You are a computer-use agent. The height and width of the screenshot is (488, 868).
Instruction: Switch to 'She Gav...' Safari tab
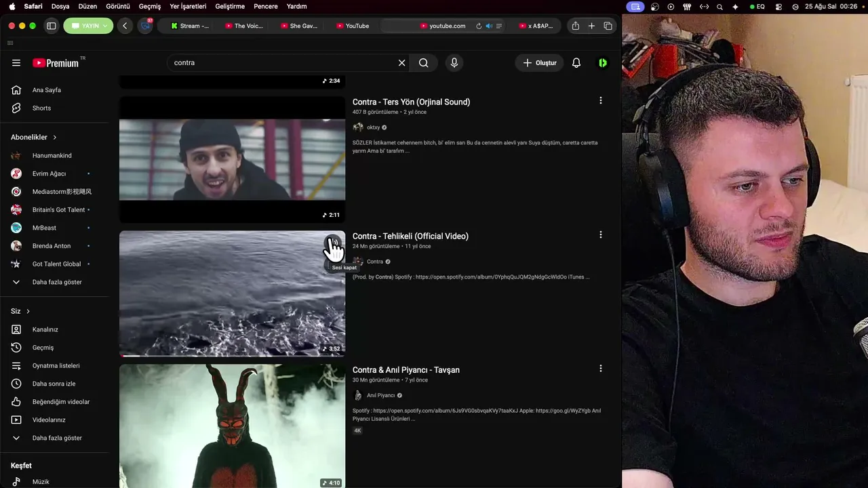click(x=298, y=26)
